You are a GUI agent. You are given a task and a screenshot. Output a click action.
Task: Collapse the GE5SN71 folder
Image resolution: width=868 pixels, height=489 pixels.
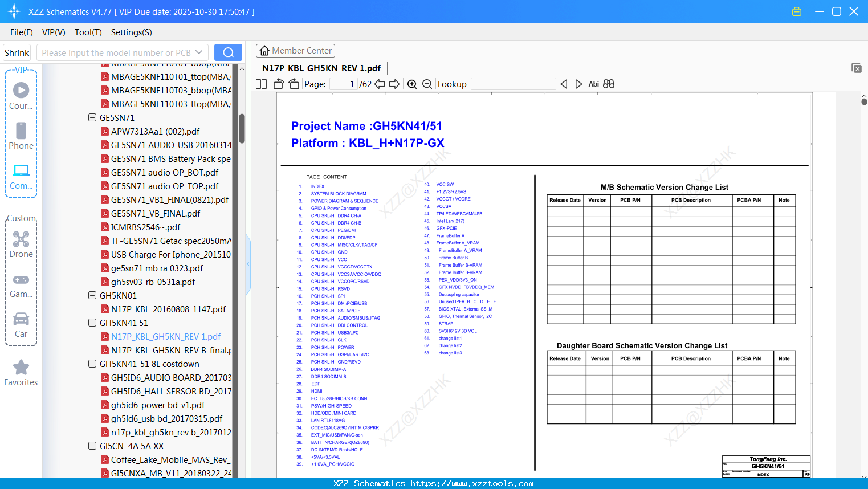coord(92,117)
